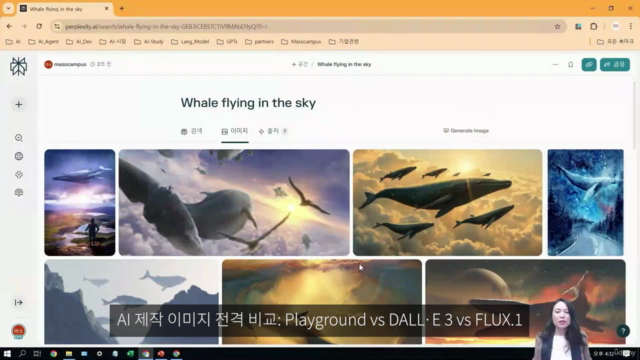This screenshot has height=360, width=640.
Task: Open the Windows Start menu
Action: (x=7, y=353)
